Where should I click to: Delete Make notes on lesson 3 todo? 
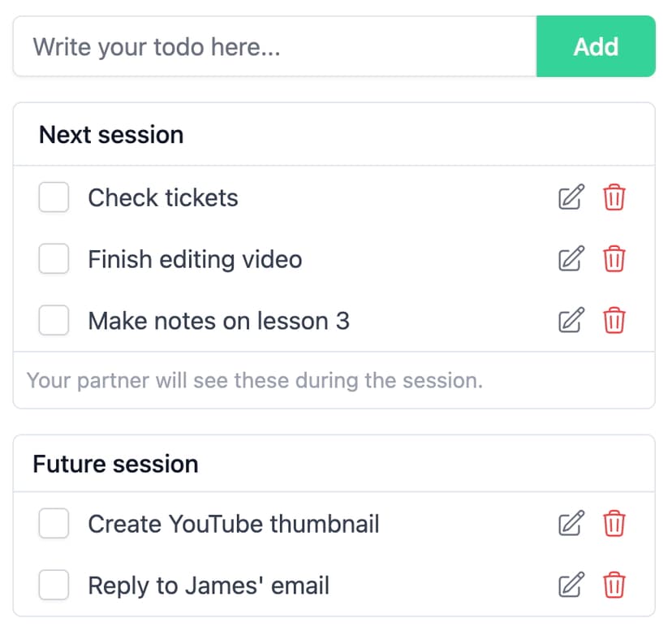(614, 321)
